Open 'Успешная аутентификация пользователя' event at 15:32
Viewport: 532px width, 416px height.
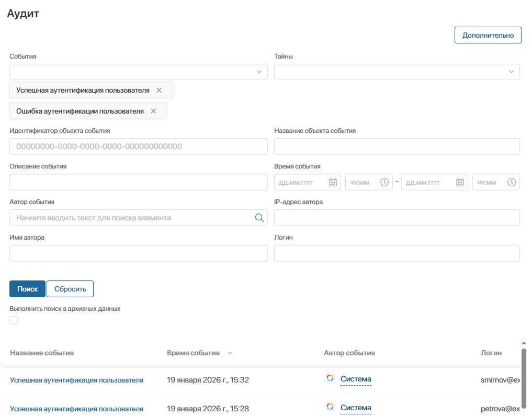tap(77, 380)
